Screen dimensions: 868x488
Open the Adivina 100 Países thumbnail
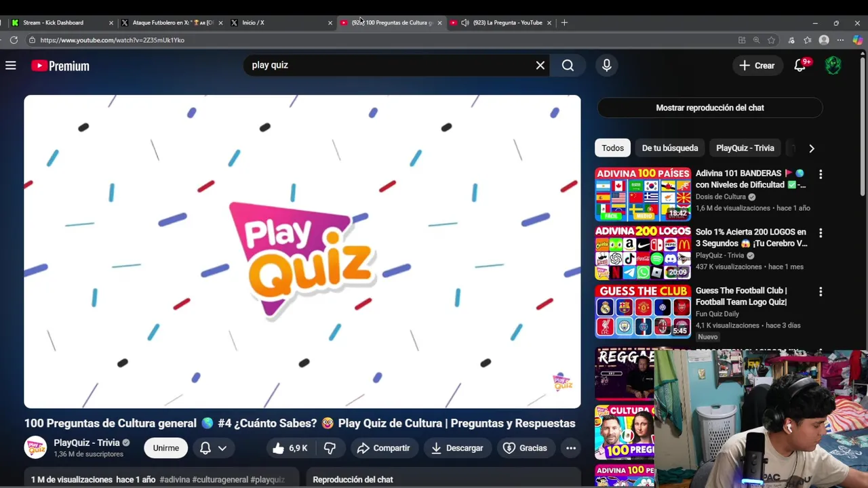click(x=643, y=195)
